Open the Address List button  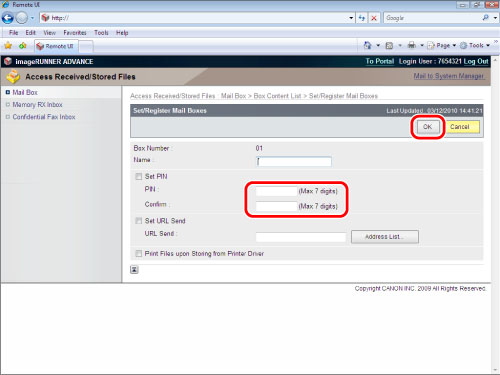click(x=385, y=237)
